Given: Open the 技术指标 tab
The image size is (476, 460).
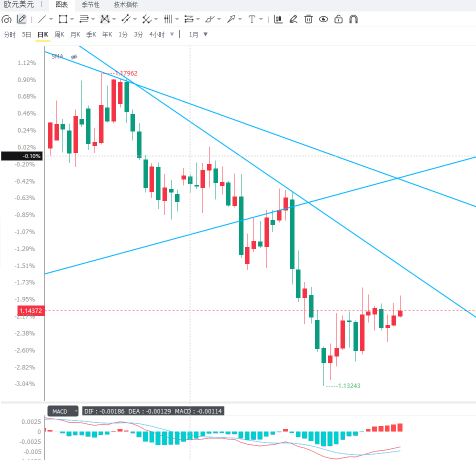Looking at the screenshot, I should 125,5.
